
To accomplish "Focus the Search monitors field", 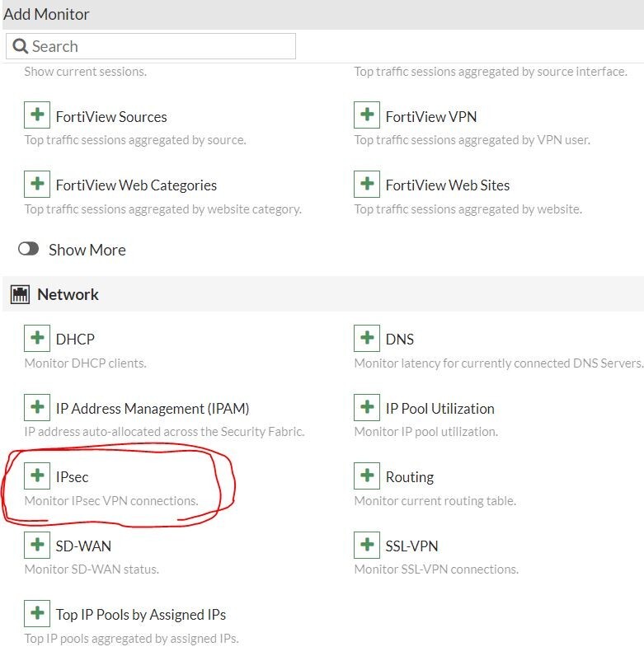I will pos(151,46).
